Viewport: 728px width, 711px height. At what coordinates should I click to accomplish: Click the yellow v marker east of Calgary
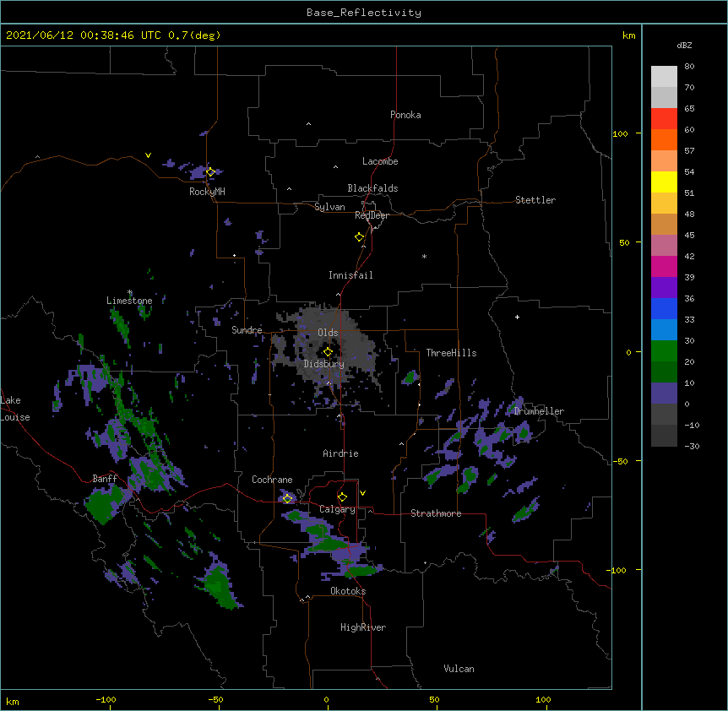coord(362,493)
